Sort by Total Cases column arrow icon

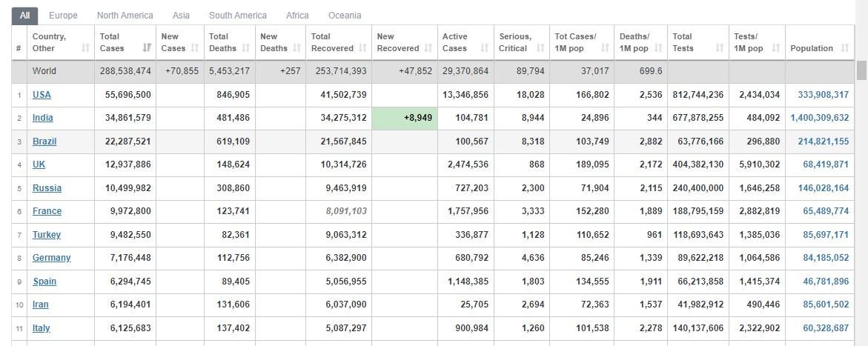point(147,48)
